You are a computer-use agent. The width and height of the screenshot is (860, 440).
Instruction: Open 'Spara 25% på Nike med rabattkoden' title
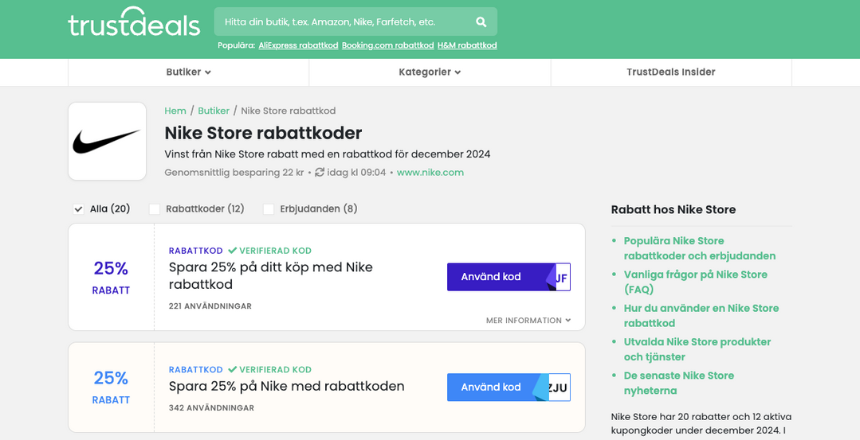click(x=286, y=386)
